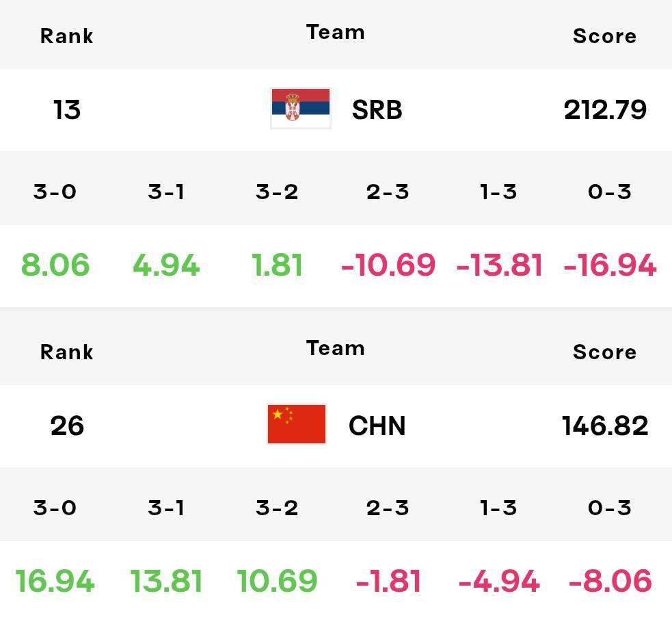The width and height of the screenshot is (672, 626).
Task: Click the -10.69 value for Serbia
Action: pyautogui.click(x=388, y=265)
